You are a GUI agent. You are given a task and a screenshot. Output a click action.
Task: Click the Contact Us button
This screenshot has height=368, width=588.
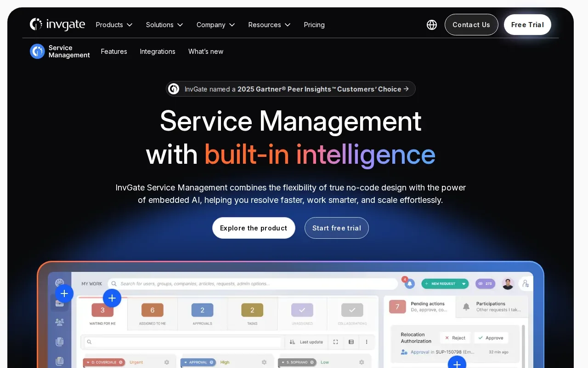[x=471, y=25]
